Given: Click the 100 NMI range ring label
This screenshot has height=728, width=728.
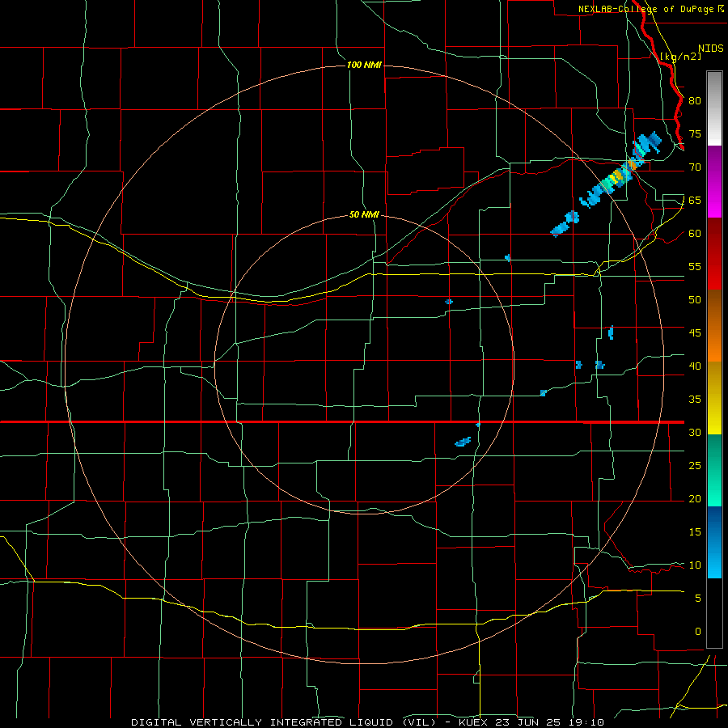Looking at the screenshot, I should 365,65.
